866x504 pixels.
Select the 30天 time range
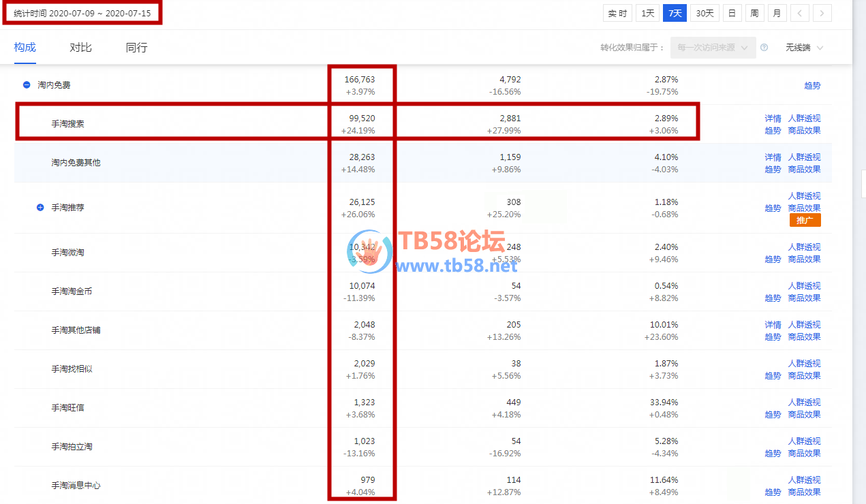705,13
